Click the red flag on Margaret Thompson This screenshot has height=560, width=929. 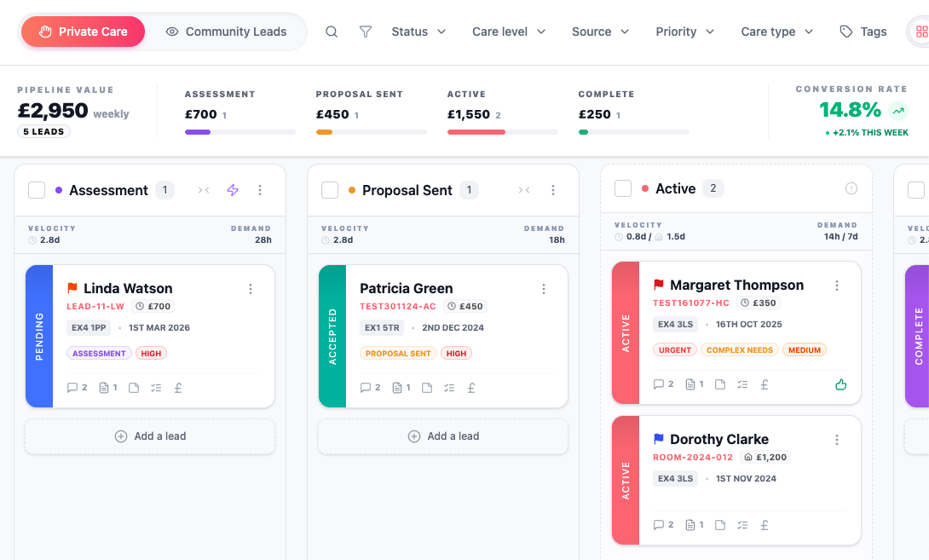[658, 285]
